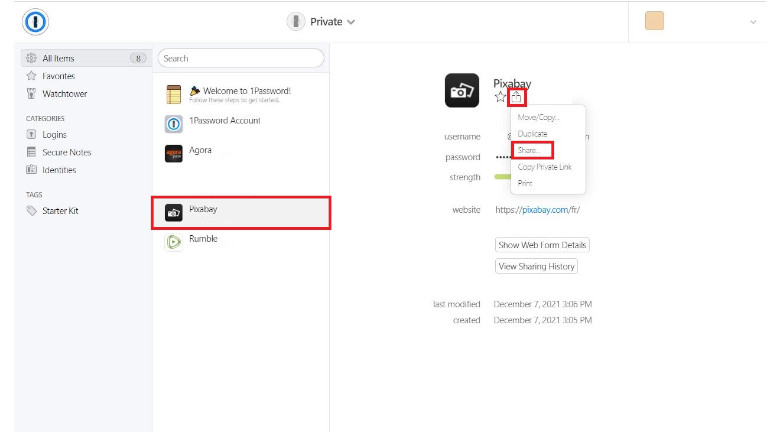Click the Pixabay title heading
Screen dimensions: 768x432
(x=512, y=83)
